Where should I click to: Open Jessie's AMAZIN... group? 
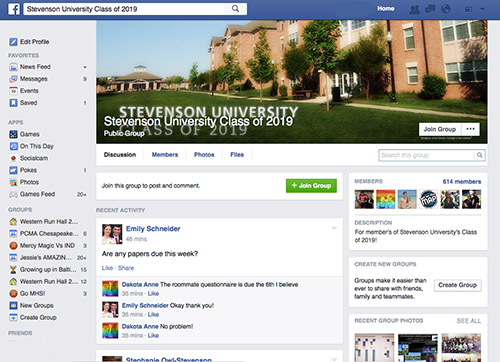[x=45, y=257]
